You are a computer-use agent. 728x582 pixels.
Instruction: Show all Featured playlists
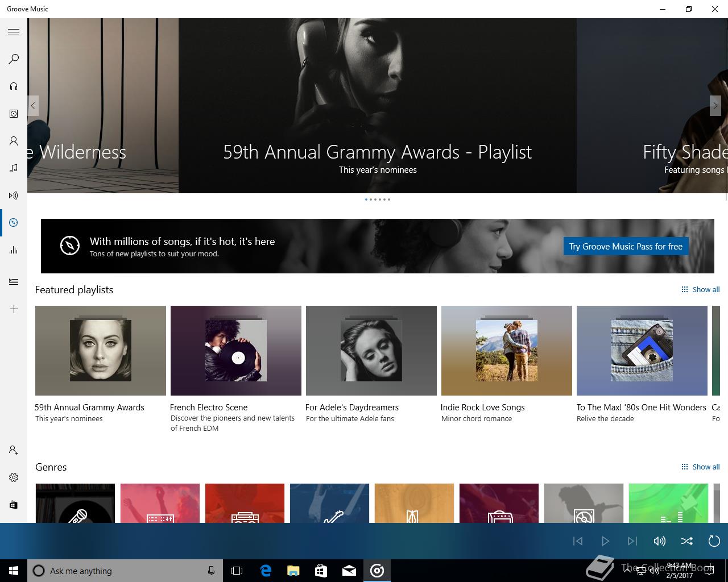click(x=701, y=289)
